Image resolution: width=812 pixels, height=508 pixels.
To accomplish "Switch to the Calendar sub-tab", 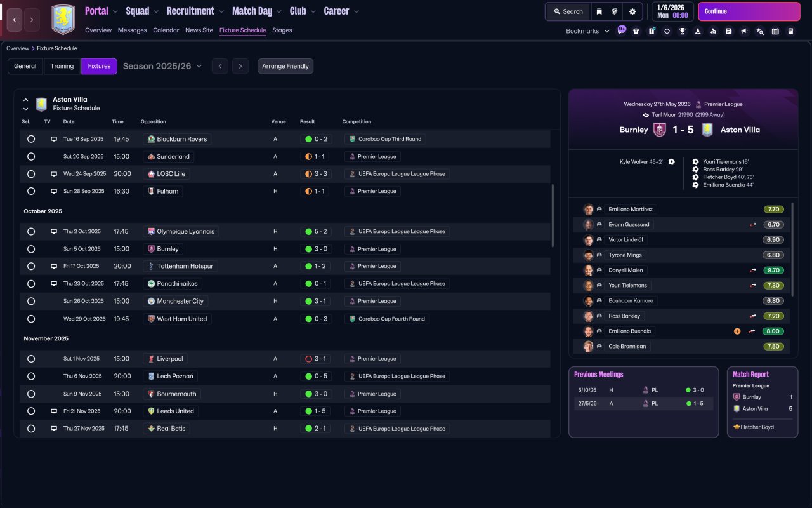I will [166, 30].
